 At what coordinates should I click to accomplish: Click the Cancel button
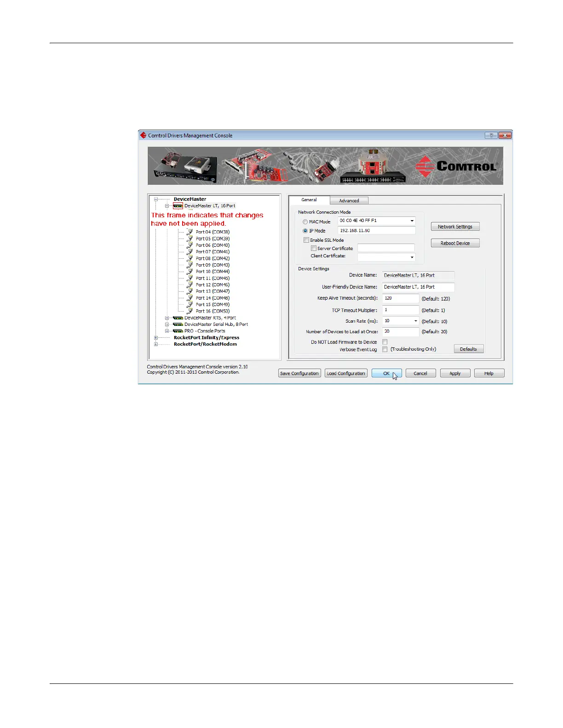pyautogui.click(x=420, y=373)
